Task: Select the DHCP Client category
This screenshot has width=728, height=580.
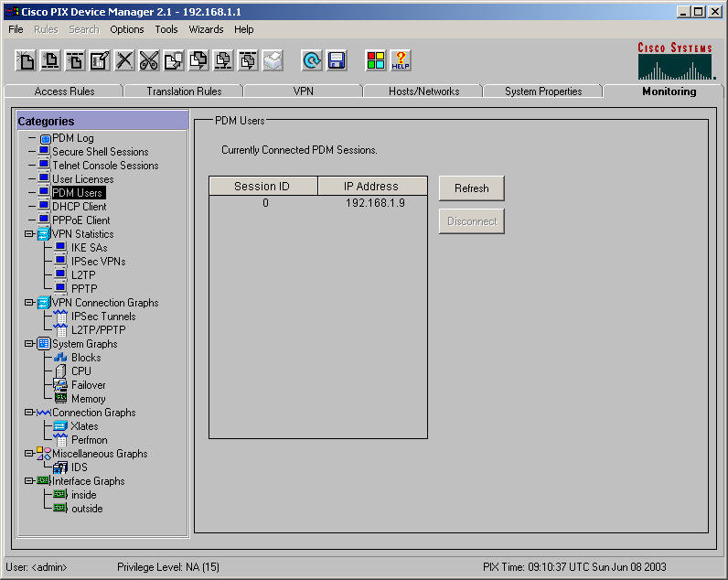Action: pyautogui.click(x=80, y=207)
